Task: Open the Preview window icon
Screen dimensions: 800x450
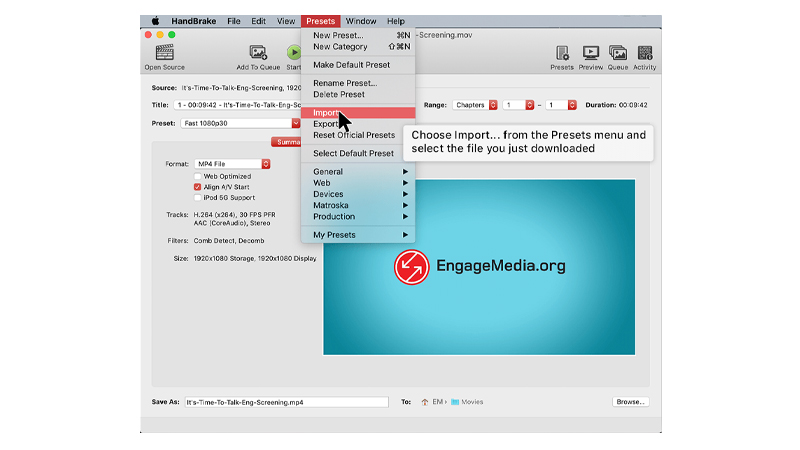Action: click(x=591, y=53)
